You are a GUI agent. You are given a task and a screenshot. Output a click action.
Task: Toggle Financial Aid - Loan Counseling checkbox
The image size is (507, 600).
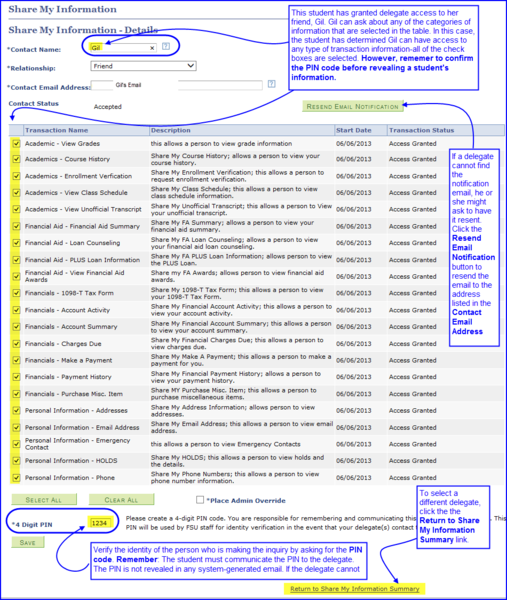coord(16,243)
